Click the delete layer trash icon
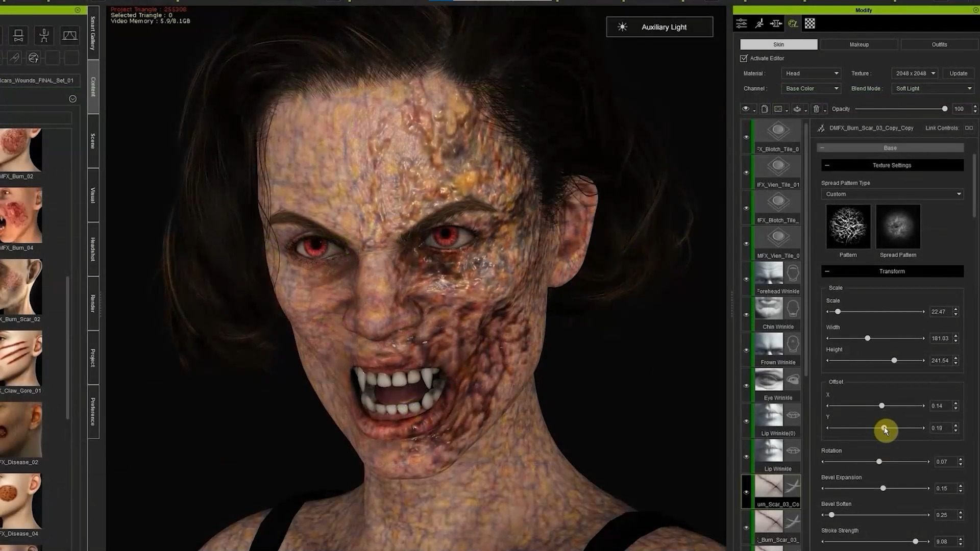980x551 pixels. tap(816, 109)
